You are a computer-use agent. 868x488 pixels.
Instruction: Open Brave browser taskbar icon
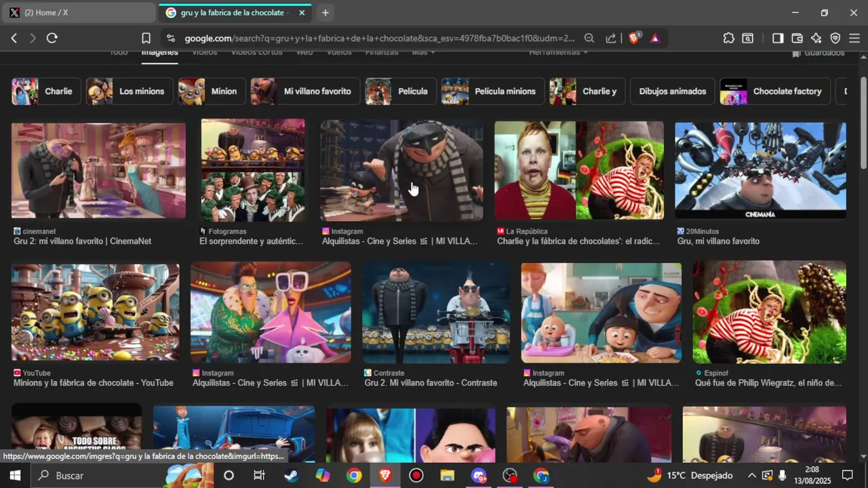tap(385, 475)
